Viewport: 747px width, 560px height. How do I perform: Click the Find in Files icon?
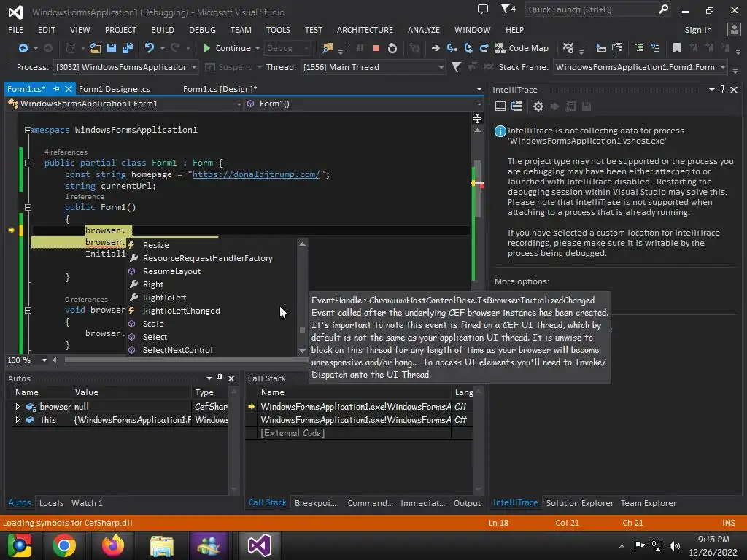coord(328,48)
